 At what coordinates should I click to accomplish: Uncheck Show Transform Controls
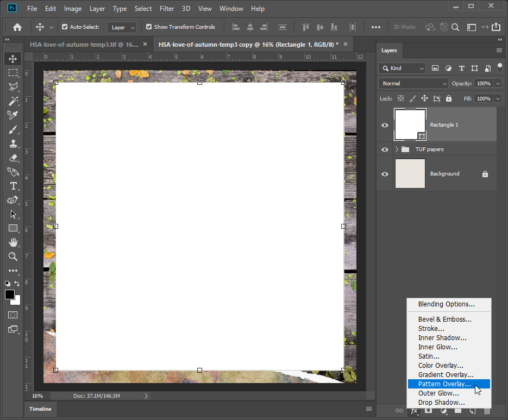tap(149, 27)
